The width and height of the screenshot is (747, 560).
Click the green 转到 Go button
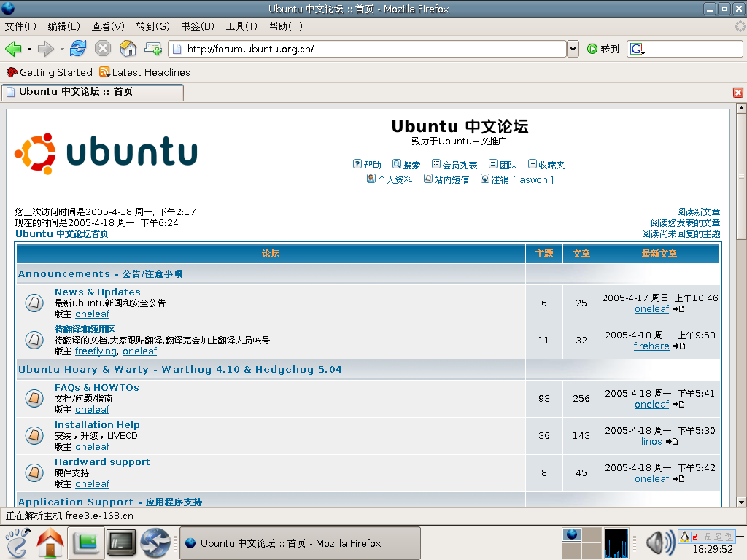click(x=603, y=49)
